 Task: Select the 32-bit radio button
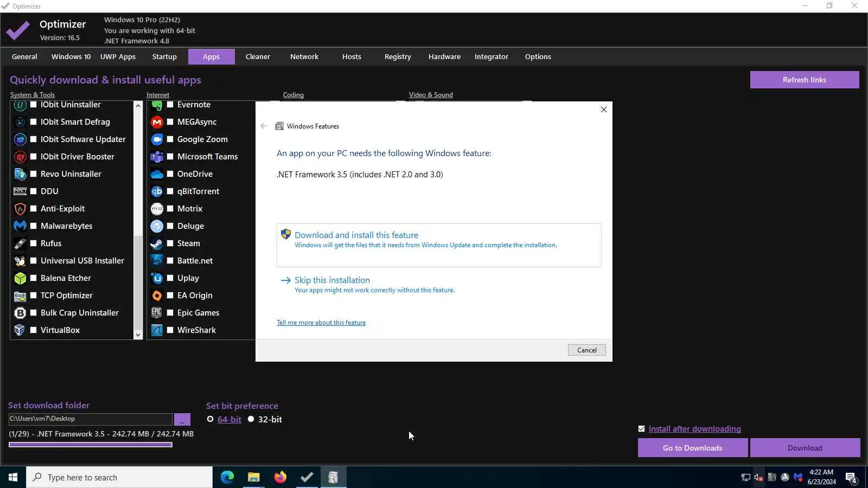point(251,419)
